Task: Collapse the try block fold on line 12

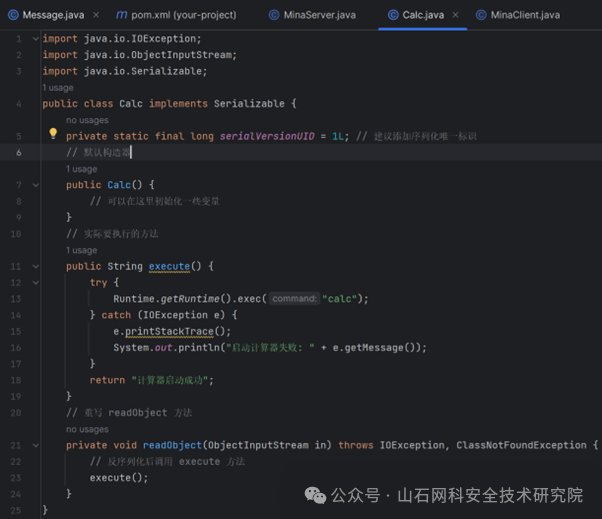Action: click(36, 283)
